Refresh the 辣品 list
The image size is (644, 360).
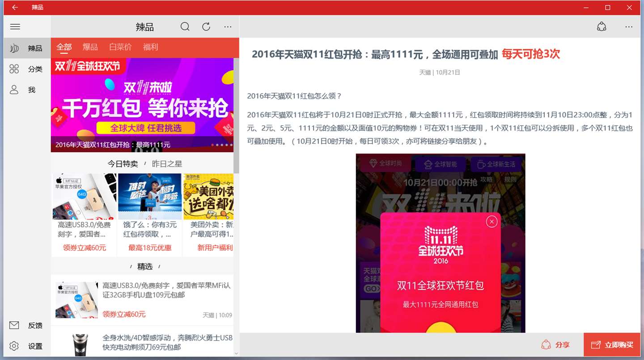click(x=206, y=27)
